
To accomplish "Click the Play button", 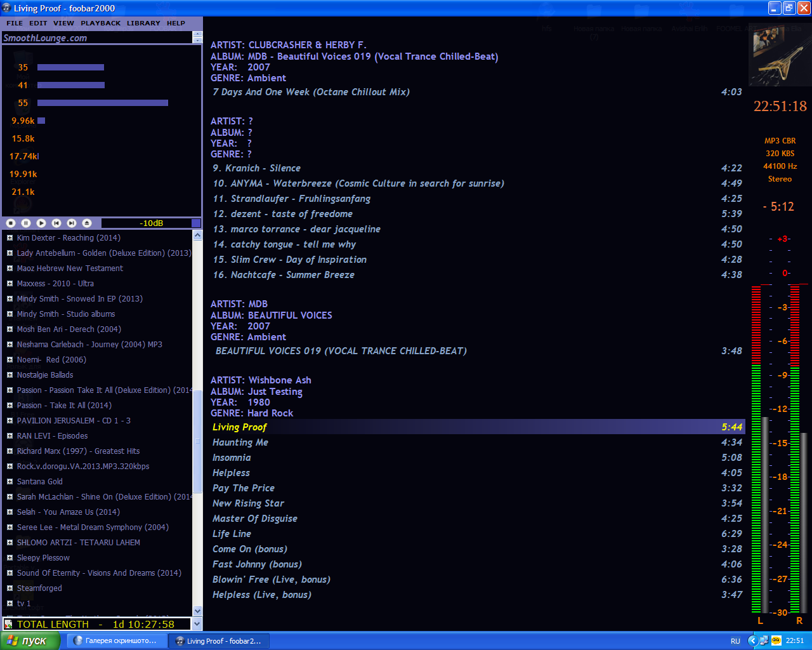I will 41,223.
